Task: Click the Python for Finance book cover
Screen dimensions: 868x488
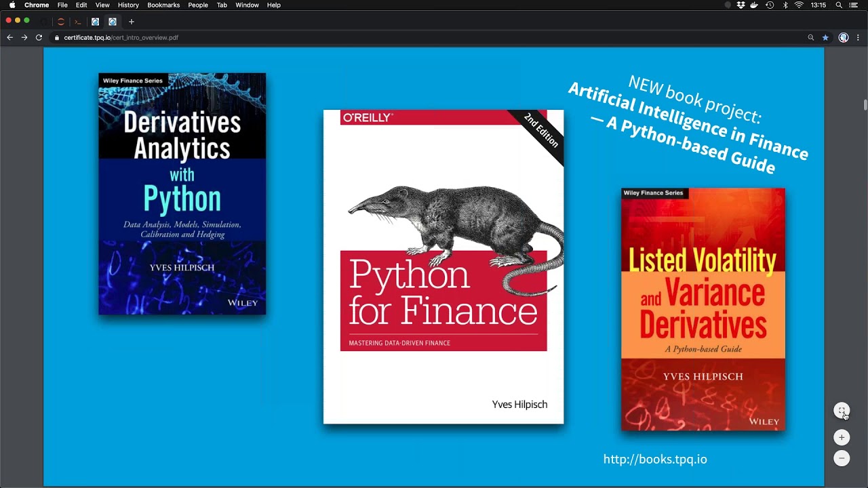Action: point(443,267)
